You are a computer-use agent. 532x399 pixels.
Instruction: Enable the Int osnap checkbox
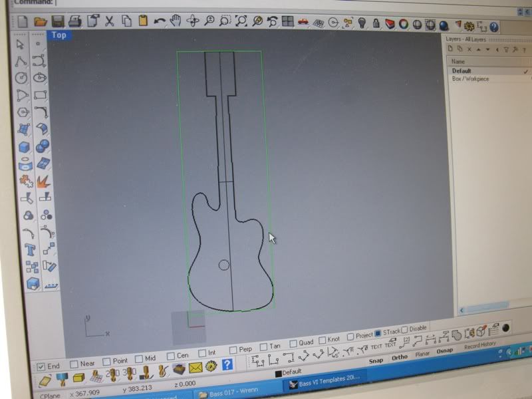[x=202, y=353]
